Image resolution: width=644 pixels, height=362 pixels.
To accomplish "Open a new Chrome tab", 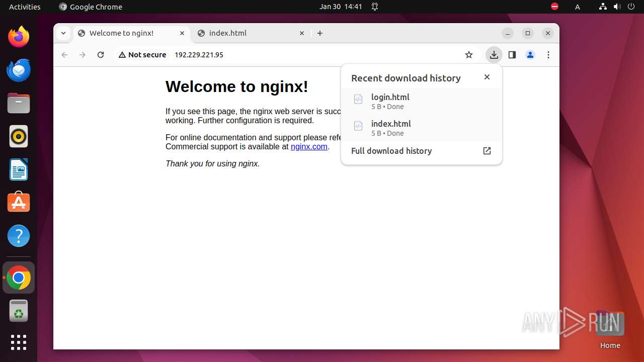I will pos(320,33).
